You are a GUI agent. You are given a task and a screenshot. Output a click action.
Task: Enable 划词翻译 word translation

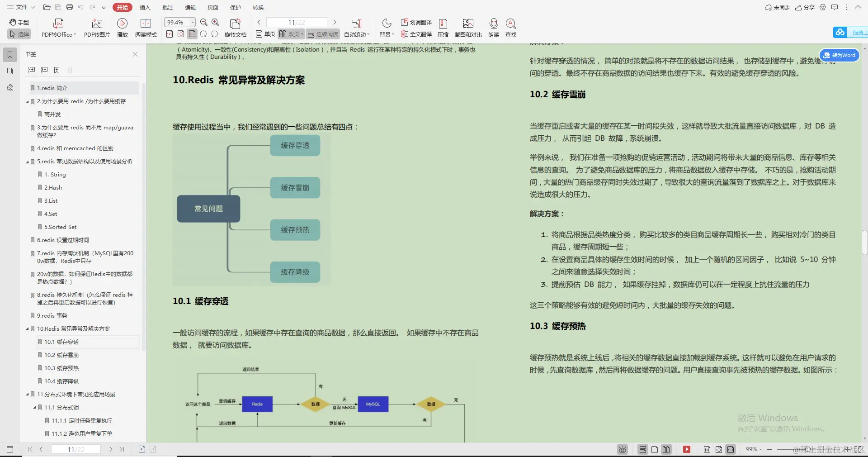[x=417, y=22]
